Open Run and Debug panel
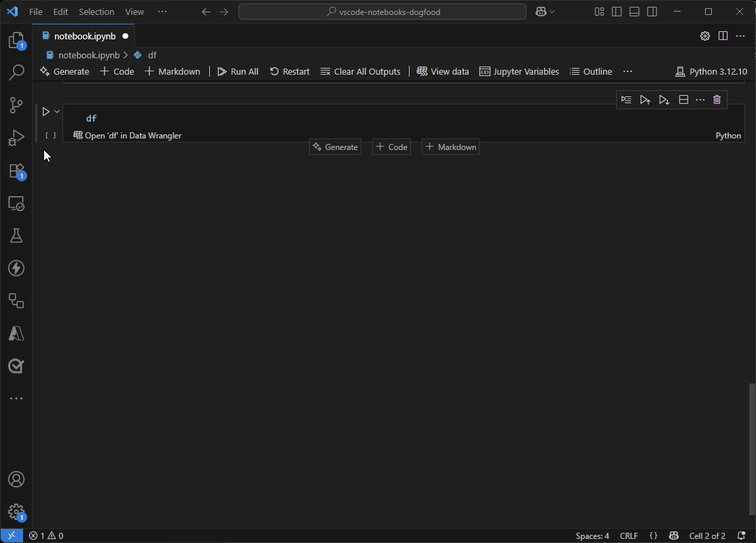 (16, 138)
